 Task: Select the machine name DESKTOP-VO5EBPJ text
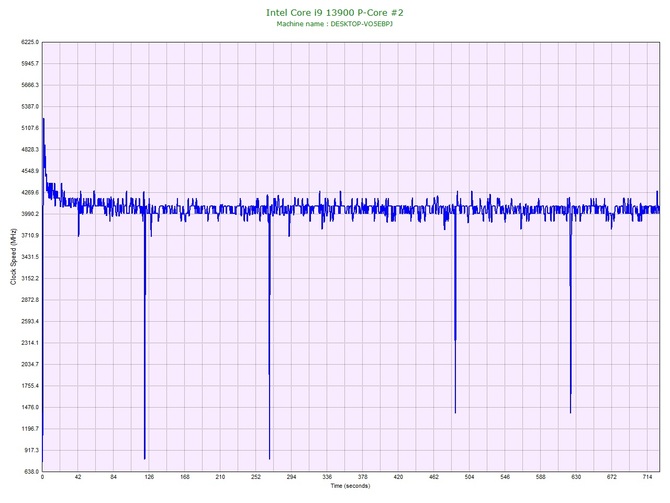click(x=361, y=24)
